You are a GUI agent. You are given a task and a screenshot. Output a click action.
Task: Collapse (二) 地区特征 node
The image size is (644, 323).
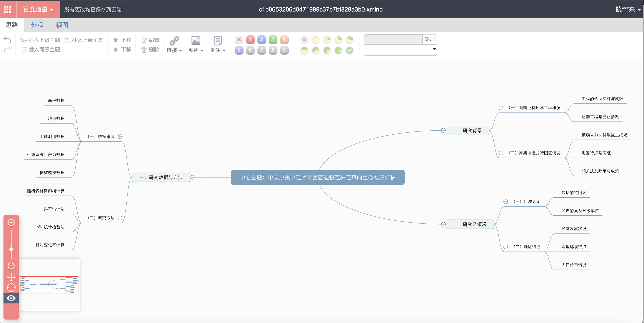[506, 247]
